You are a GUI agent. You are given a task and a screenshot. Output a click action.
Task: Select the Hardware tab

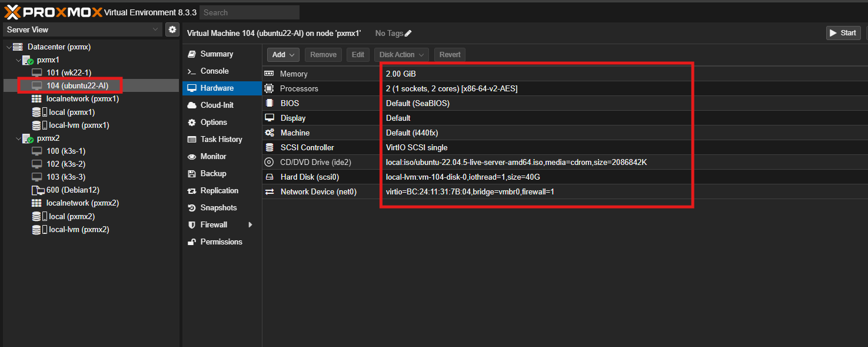click(222, 88)
